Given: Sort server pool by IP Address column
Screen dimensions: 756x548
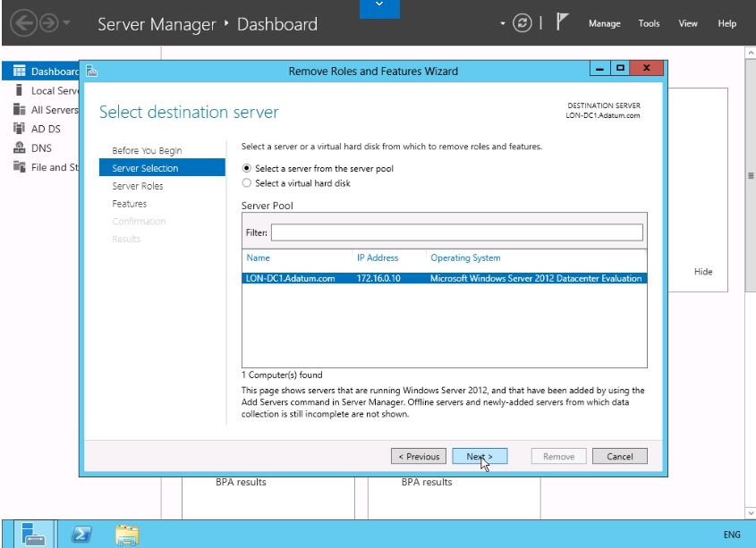Looking at the screenshot, I should [x=378, y=257].
